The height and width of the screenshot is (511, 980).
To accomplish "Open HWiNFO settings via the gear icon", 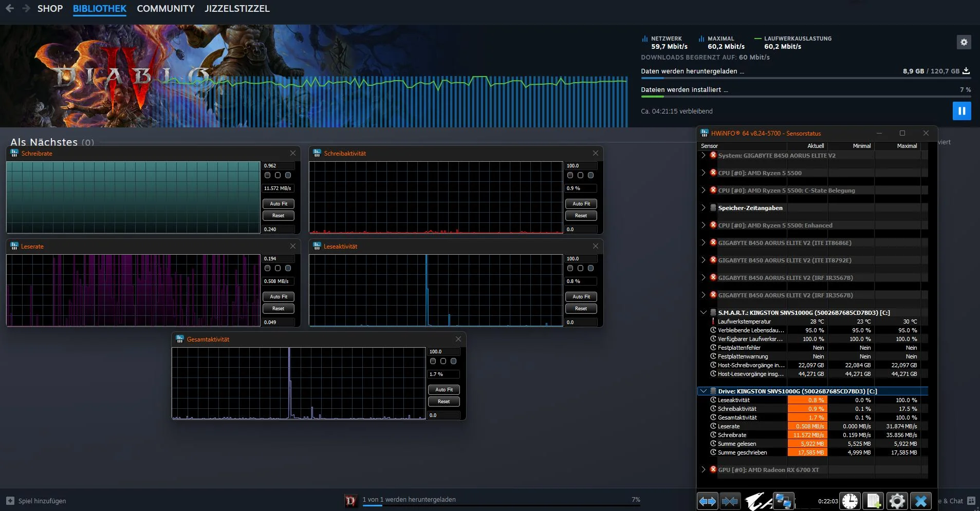I will tap(897, 501).
